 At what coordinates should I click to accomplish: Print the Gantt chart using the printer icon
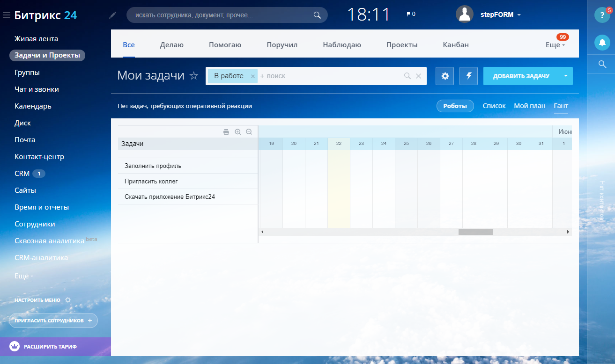[226, 132]
